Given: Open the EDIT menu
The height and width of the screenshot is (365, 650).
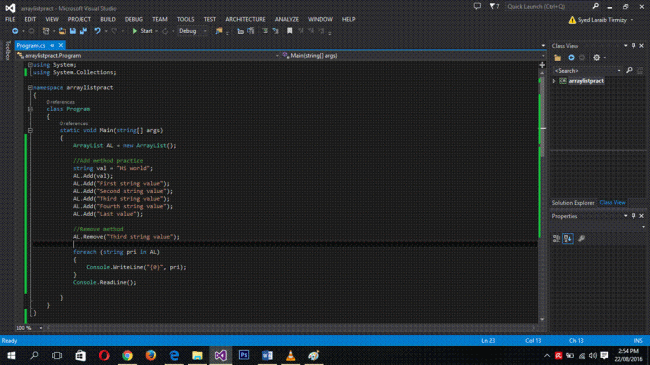Looking at the screenshot, I should 30,19.
